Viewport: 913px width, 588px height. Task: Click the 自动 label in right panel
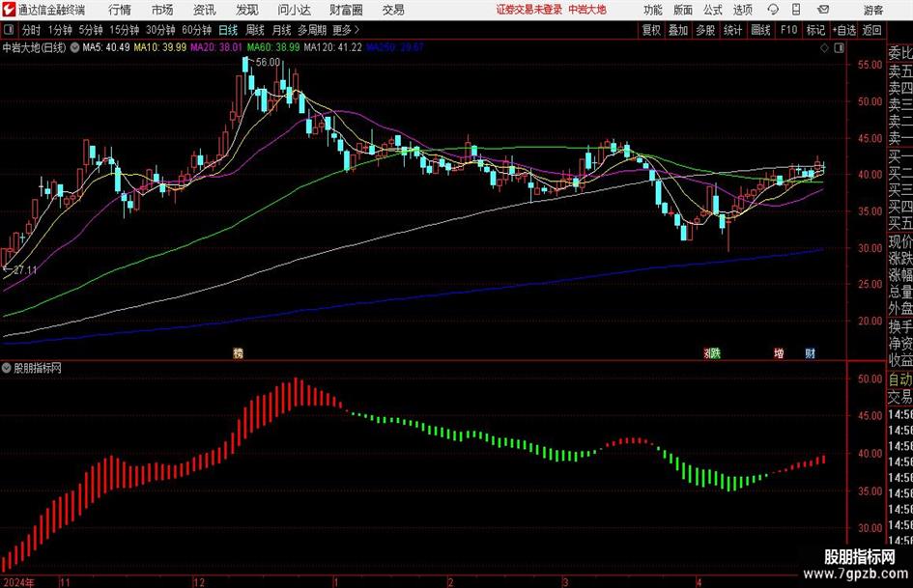900,379
